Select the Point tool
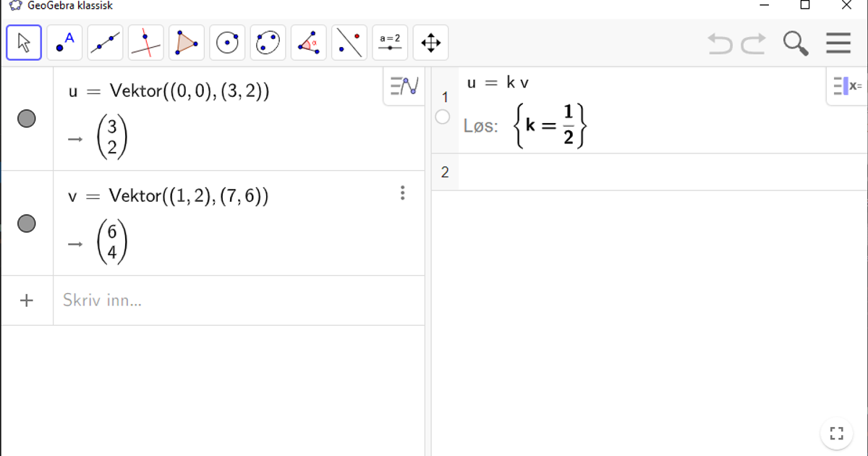Image resolution: width=868 pixels, height=456 pixels. (x=64, y=43)
